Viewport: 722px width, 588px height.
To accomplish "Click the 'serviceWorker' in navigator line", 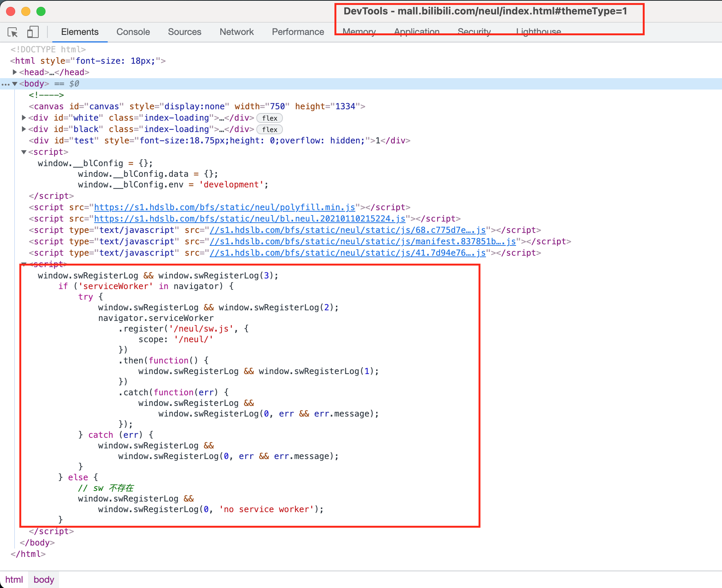I will tap(146, 286).
